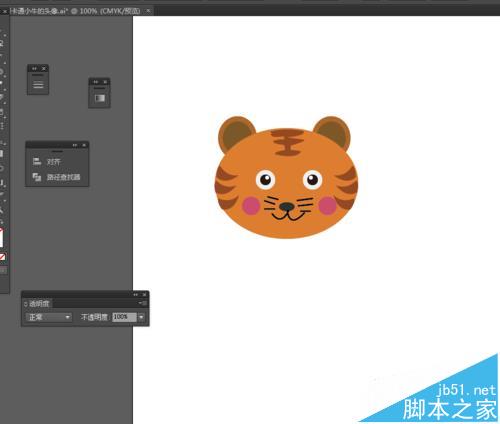Open the 正常 blend mode dropdown
Viewport: 500px width, 424px height.
(x=49, y=317)
